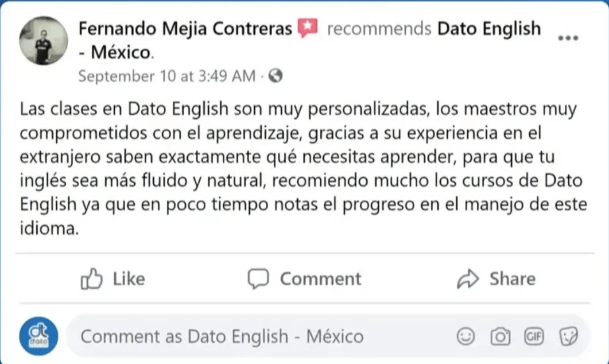The height and width of the screenshot is (364, 609).
Task: Click the red recommendation star badge
Action: click(x=308, y=28)
